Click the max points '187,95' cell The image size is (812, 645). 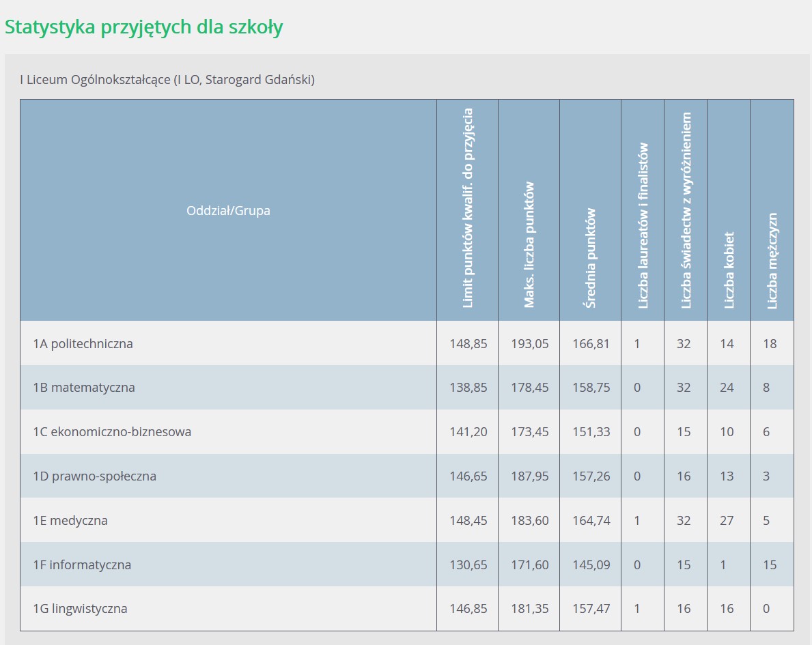point(530,476)
